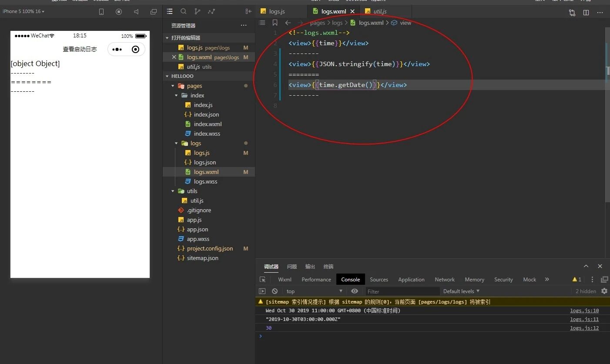Click the record icon in simulator toolbar
610x364 pixels.
[x=119, y=12]
